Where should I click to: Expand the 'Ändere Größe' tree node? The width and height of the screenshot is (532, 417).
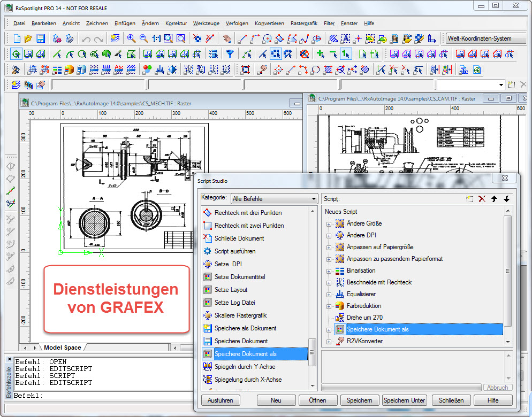(329, 223)
